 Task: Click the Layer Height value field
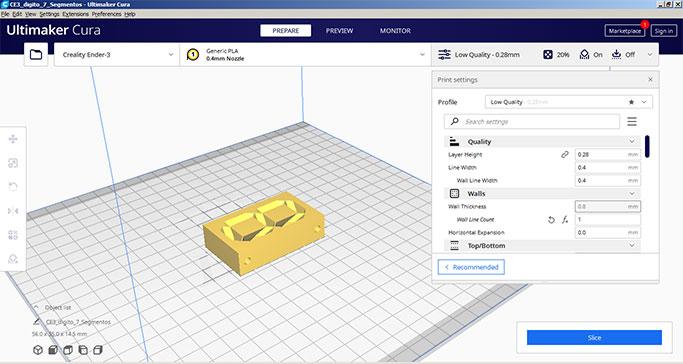(x=608, y=155)
